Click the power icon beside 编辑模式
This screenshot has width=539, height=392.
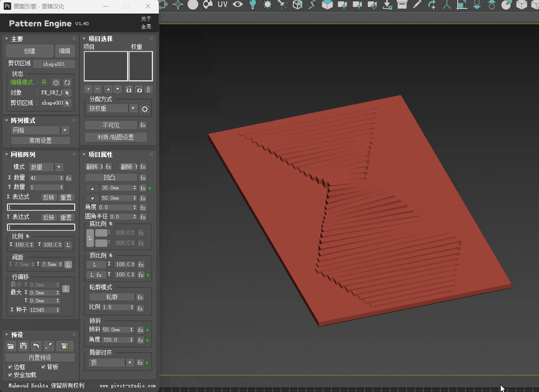(x=56, y=83)
